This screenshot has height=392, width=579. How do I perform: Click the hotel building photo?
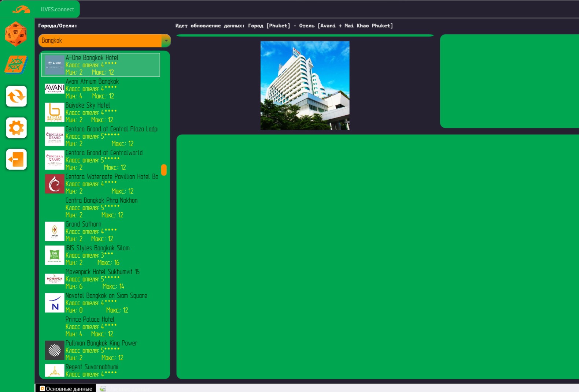pyautogui.click(x=305, y=85)
